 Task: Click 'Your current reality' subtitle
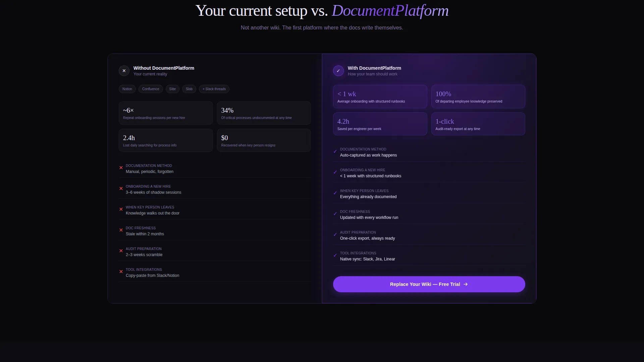click(150, 74)
